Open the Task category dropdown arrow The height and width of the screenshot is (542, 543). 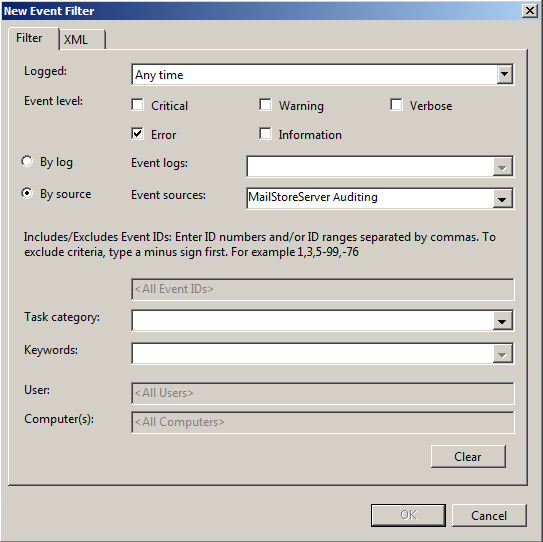click(x=502, y=321)
